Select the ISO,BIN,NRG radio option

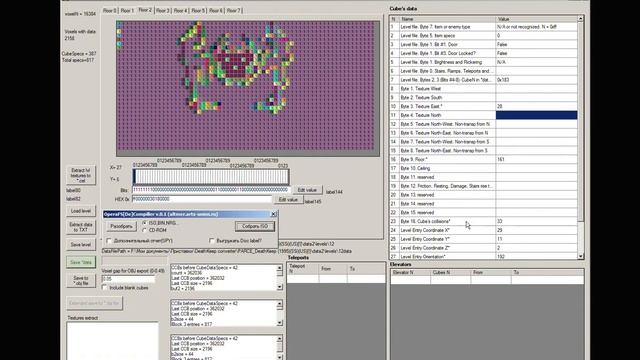[144, 223]
